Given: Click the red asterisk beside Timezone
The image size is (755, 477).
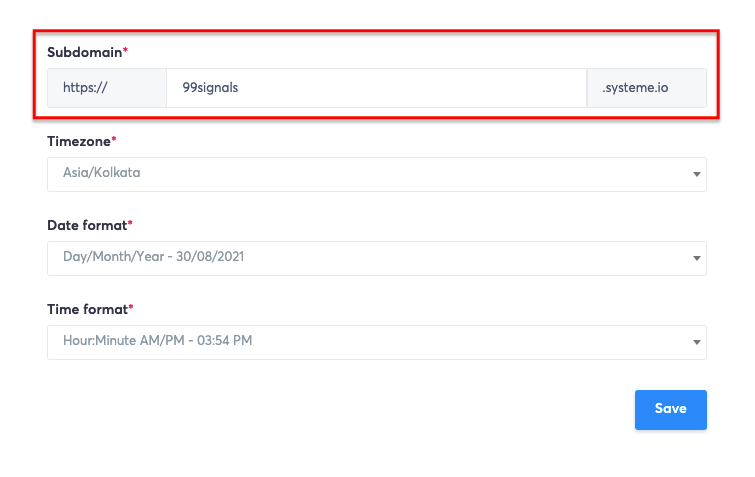Looking at the screenshot, I should pos(114,141).
